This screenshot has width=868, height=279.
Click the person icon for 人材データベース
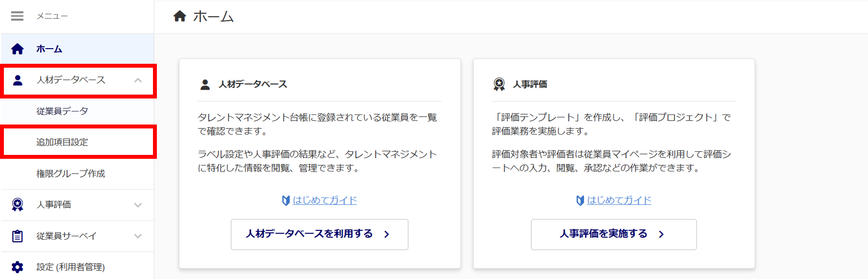tap(18, 80)
